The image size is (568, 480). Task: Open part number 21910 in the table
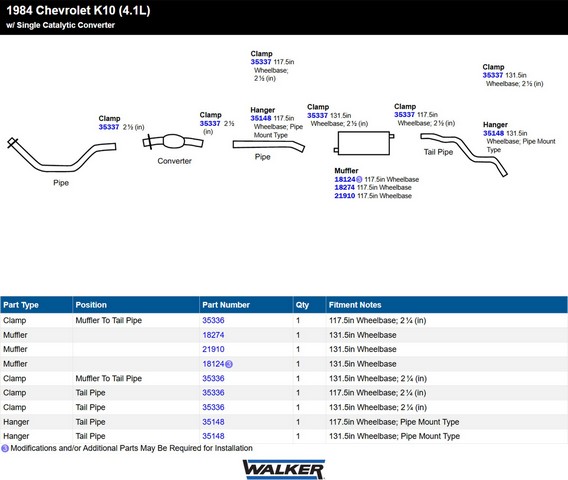(213, 350)
